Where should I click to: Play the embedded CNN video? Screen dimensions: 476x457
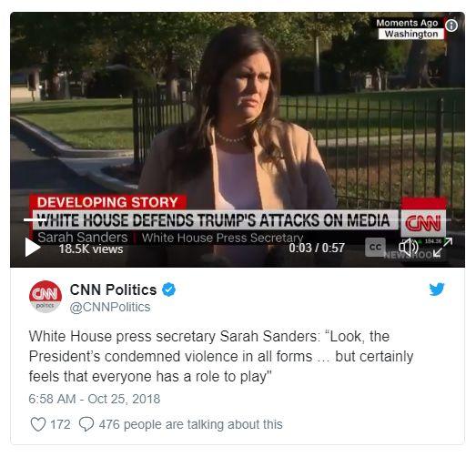pos(33,248)
